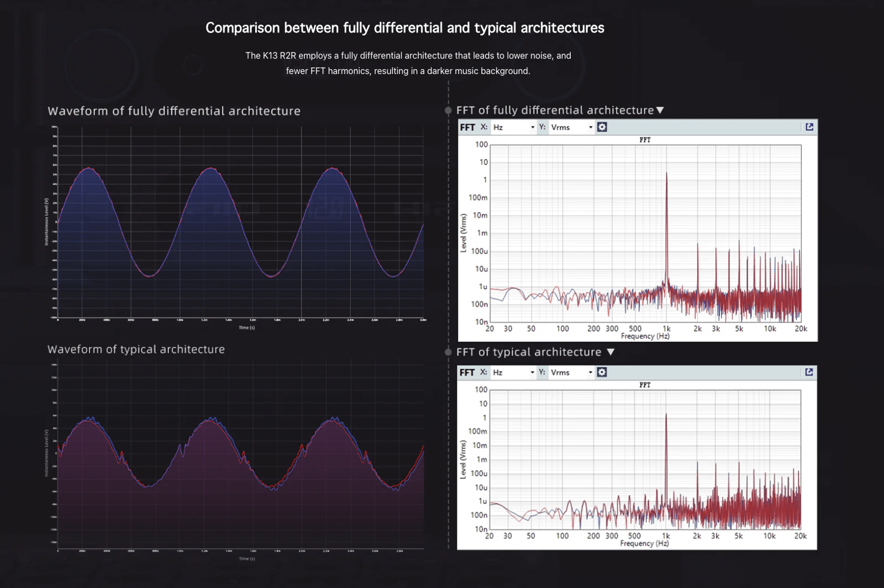Click the 'Waveform of typical architecture' heading
Screen dimensions: 884x588
[136, 349]
